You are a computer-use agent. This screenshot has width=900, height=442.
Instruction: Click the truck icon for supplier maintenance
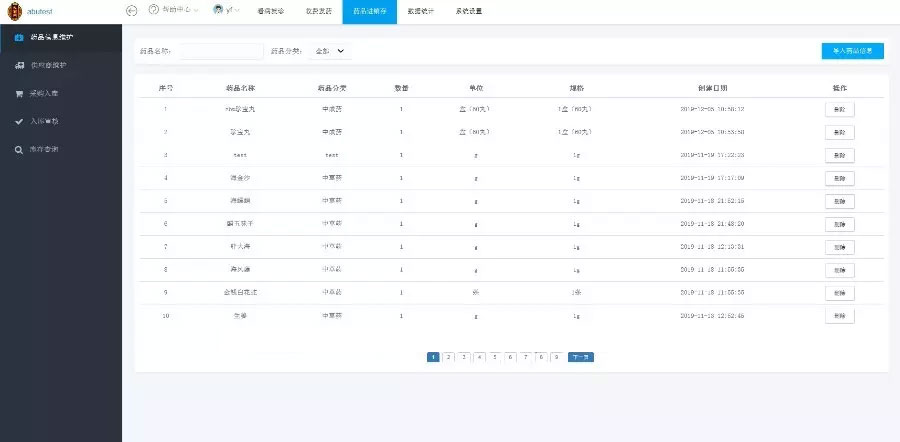tap(19, 66)
